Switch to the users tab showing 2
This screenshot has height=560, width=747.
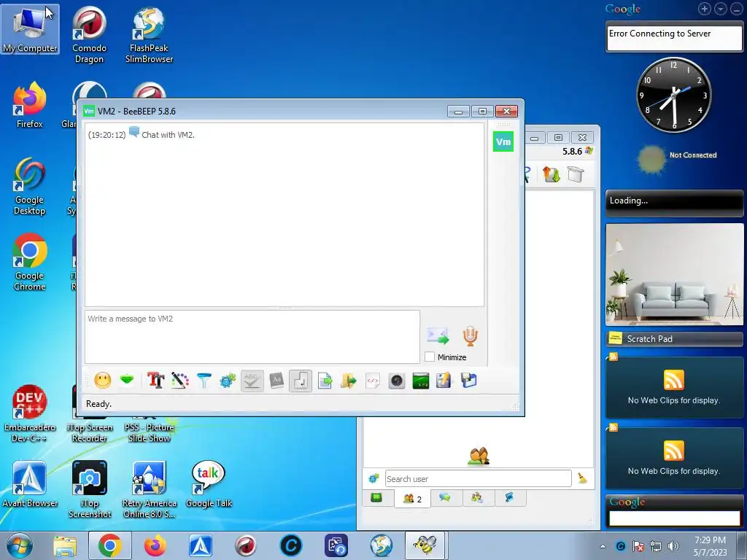point(412,499)
